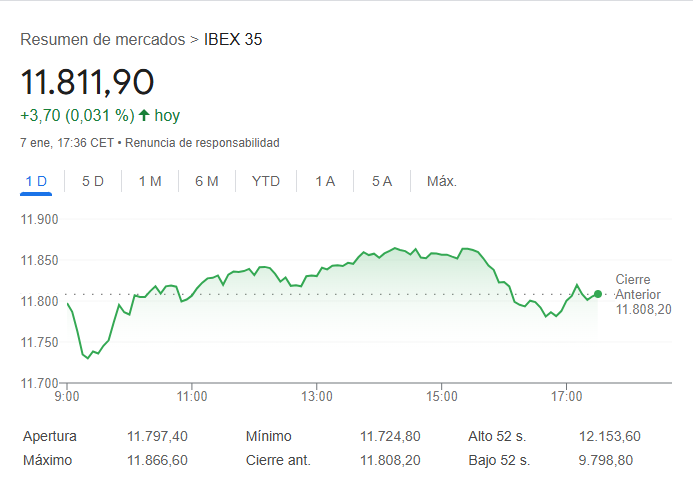This screenshot has width=693, height=482.
Task: Click the Renuncia de responsabilidad link
Action: [x=202, y=143]
